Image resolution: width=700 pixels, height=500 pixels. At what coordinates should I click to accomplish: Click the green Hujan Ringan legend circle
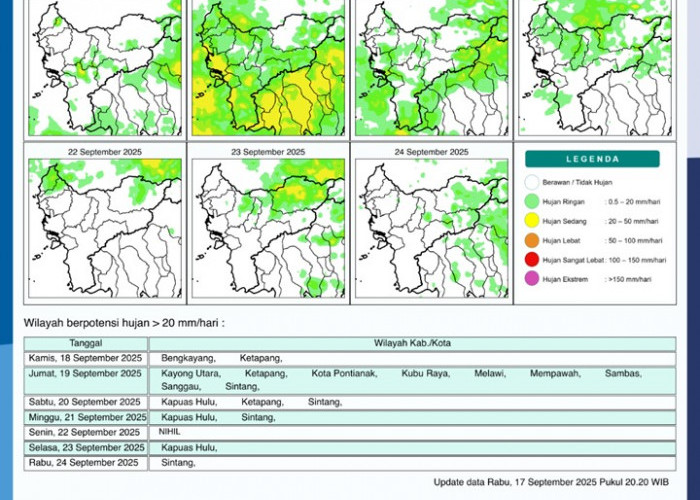click(x=531, y=202)
